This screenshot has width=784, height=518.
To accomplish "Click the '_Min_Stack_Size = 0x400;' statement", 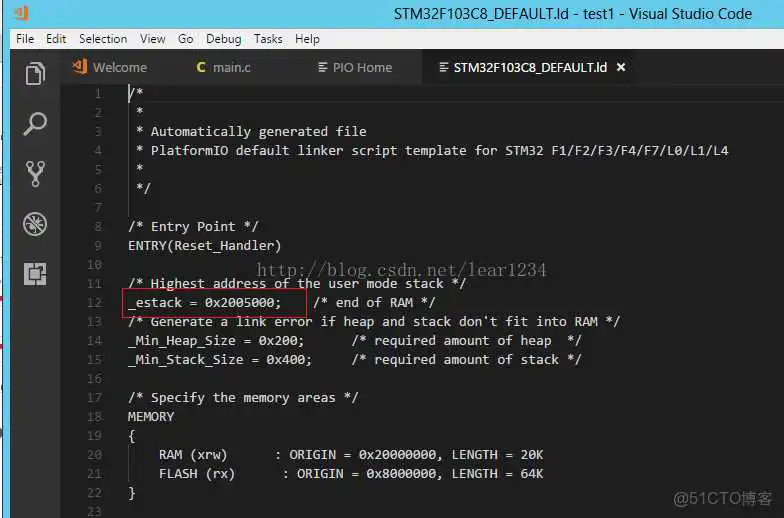I will click(220, 360).
